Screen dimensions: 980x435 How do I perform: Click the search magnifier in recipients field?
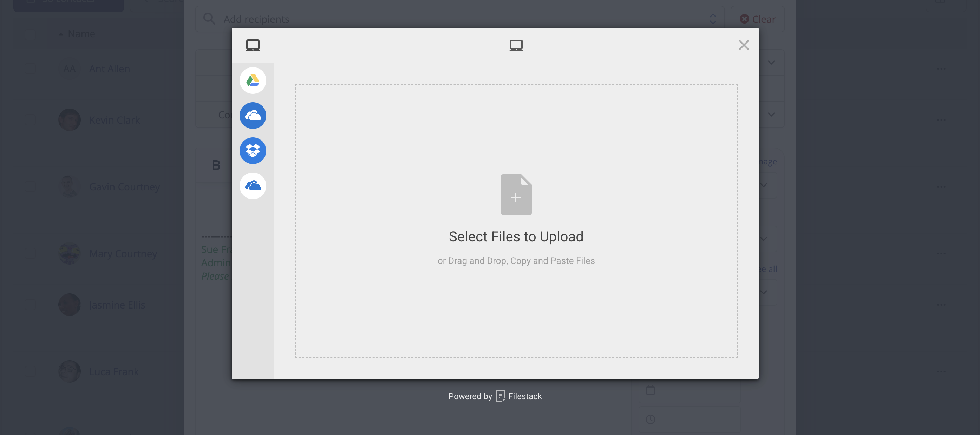tap(209, 19)
